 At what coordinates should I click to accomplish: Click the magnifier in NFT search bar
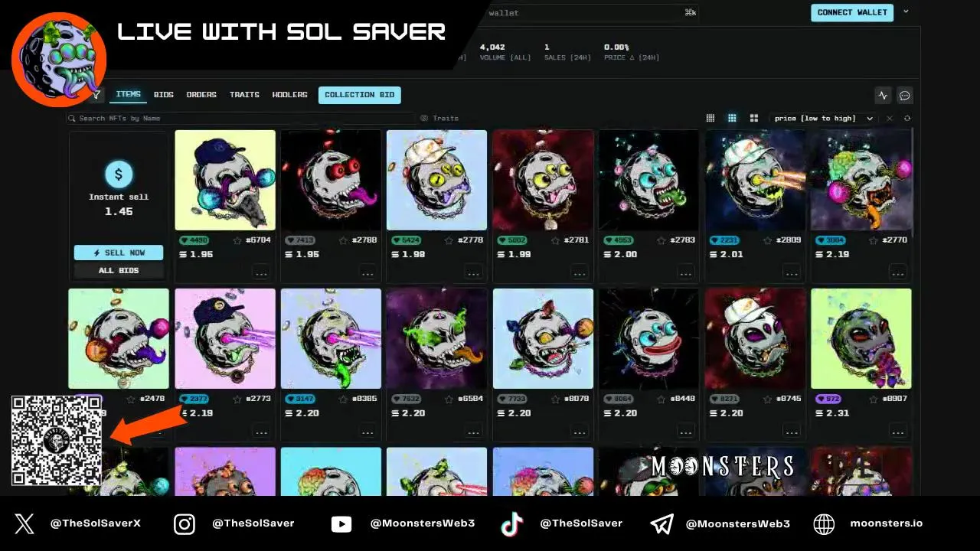[72, 119]
